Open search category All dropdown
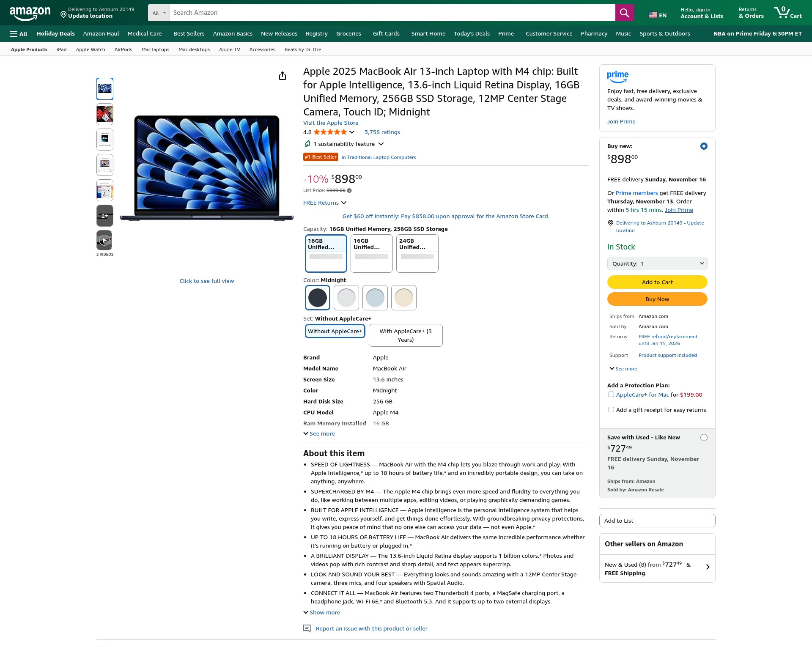Viewport: 812px width, 647px height. click(x=159, y=13)
